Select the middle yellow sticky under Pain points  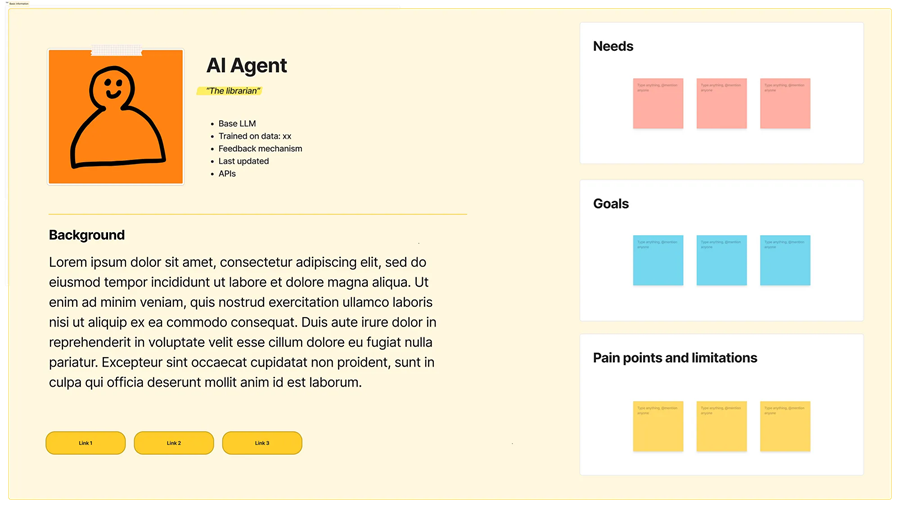pos(721,426)
